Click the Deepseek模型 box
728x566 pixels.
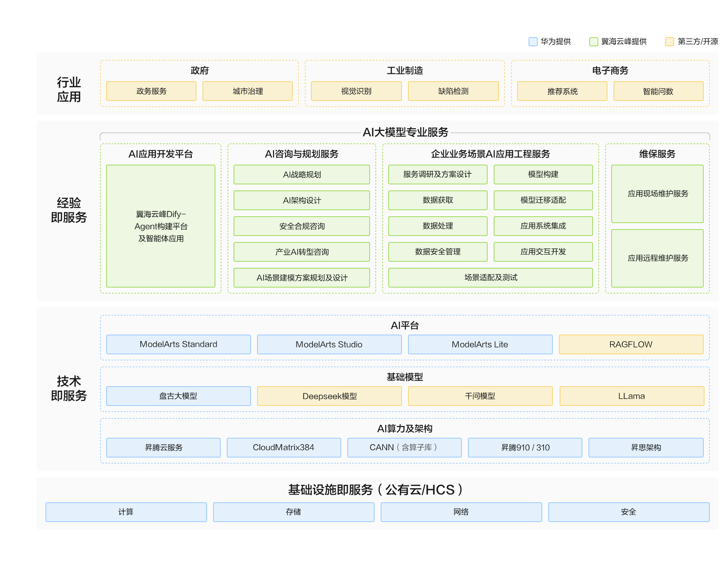tap(329, 396)
